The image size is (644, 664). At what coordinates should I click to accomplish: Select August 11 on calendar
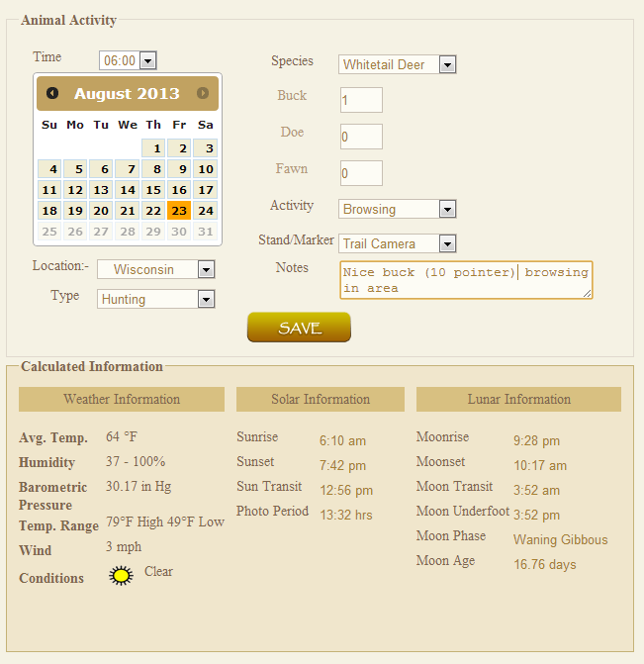(49, 190)
